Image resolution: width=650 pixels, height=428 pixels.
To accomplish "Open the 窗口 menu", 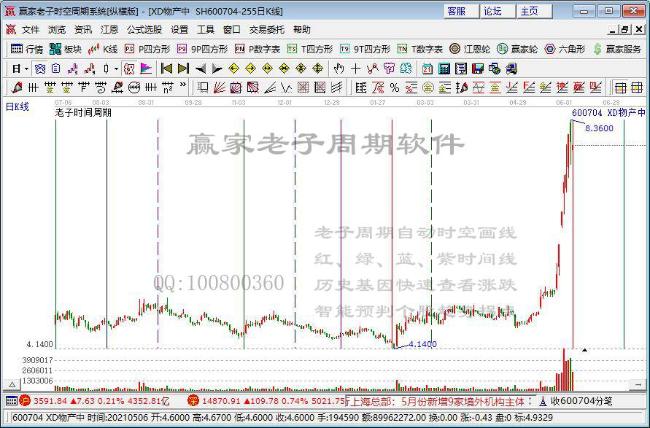I will tap(231, 30).
